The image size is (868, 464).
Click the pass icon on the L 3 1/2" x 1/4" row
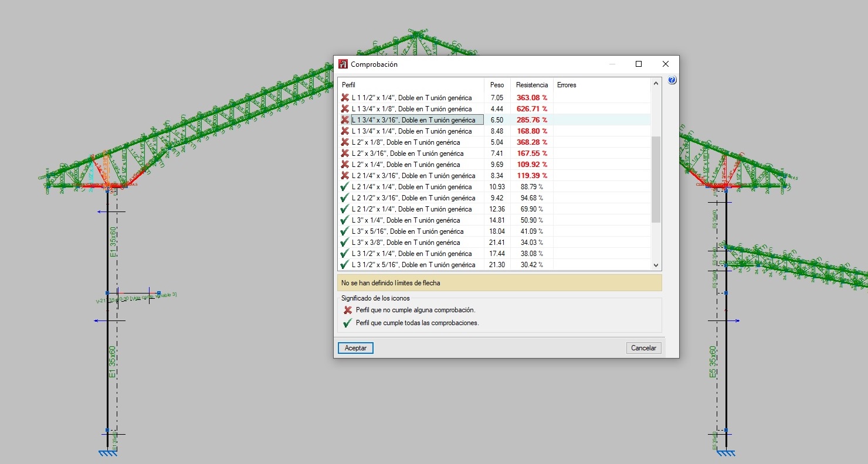pos(345,254)
